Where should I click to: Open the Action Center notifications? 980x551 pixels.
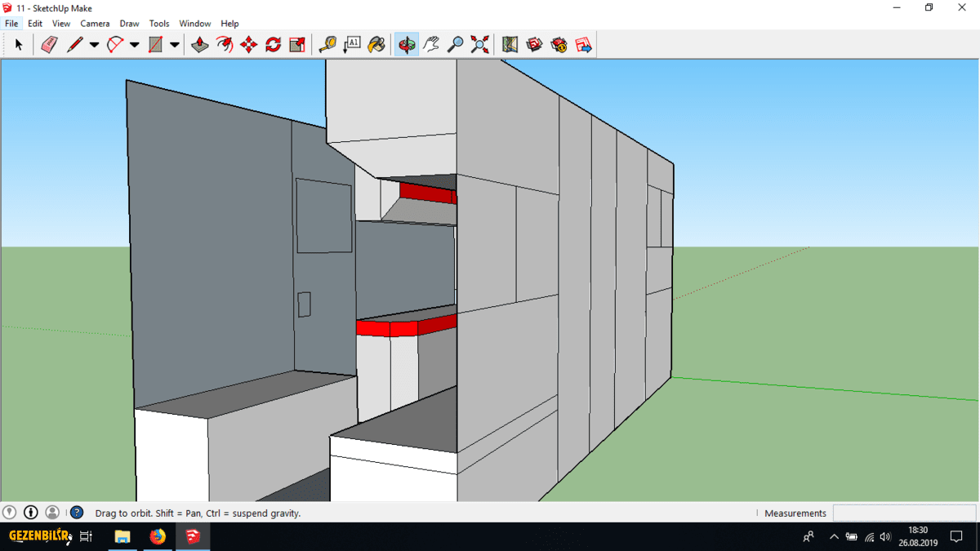click(957, 536)
